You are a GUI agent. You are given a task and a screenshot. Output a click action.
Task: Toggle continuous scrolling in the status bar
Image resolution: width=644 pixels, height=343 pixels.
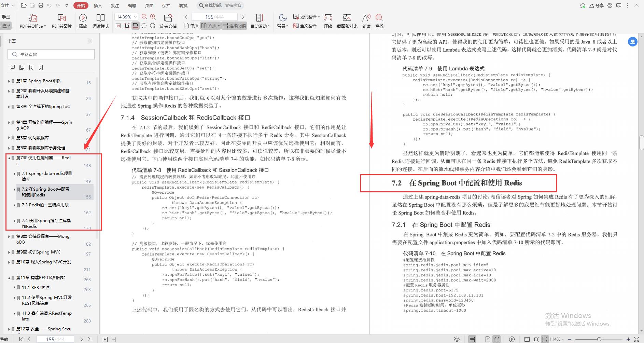click(472, 339)
